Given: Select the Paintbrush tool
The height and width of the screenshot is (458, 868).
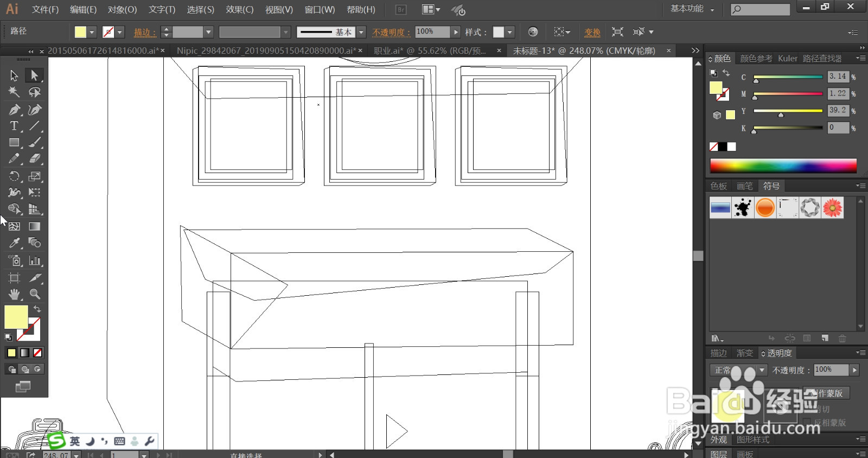Looking at the screenshot, I should (34, 143).
